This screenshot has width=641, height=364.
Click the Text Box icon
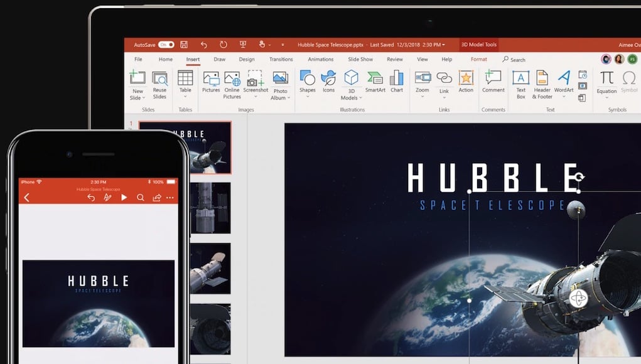coord(521,77)
